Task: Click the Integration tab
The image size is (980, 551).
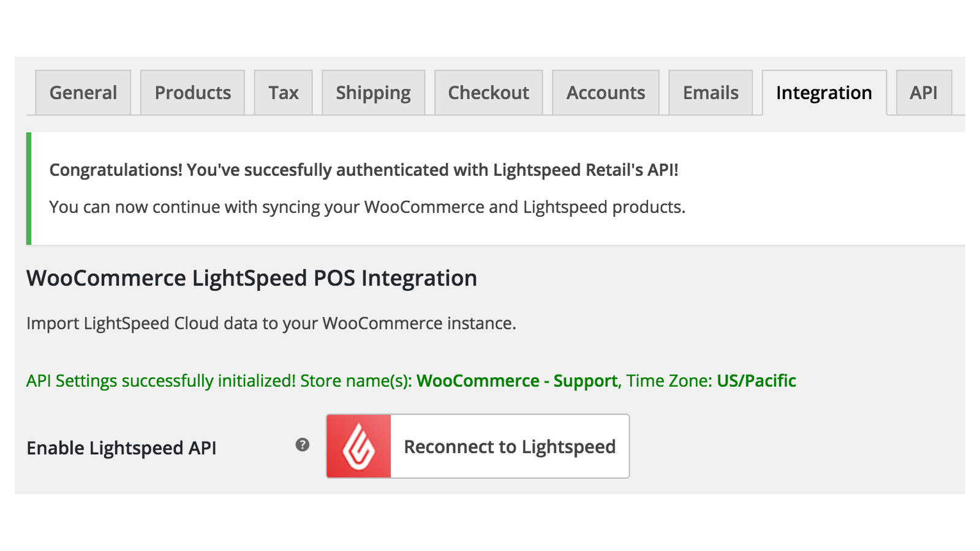Action: pos(824,92)
